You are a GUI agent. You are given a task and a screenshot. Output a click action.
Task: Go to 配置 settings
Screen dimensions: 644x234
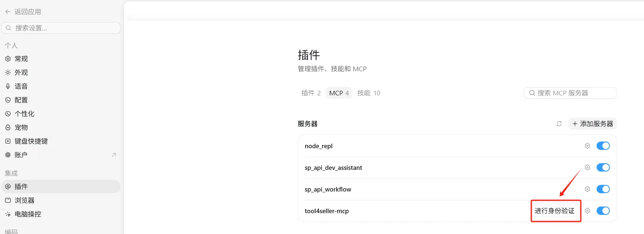pyautogui.click(x=61, y=100)
